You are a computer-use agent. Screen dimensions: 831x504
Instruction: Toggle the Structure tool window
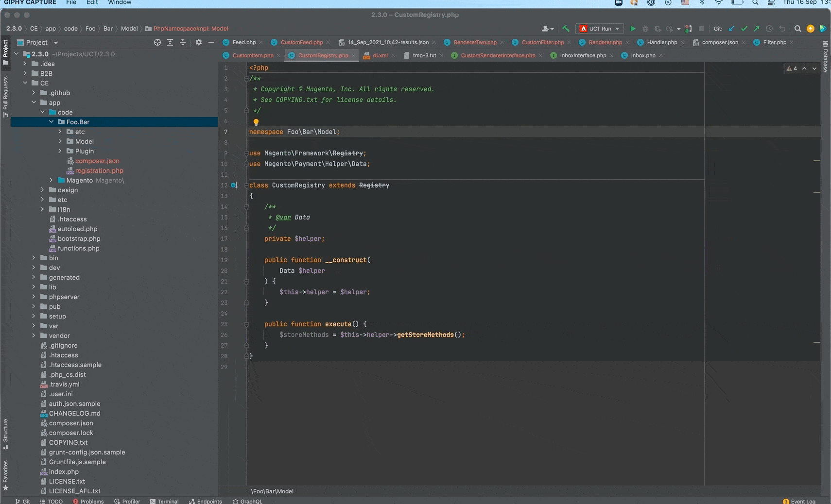coord(5,433)
